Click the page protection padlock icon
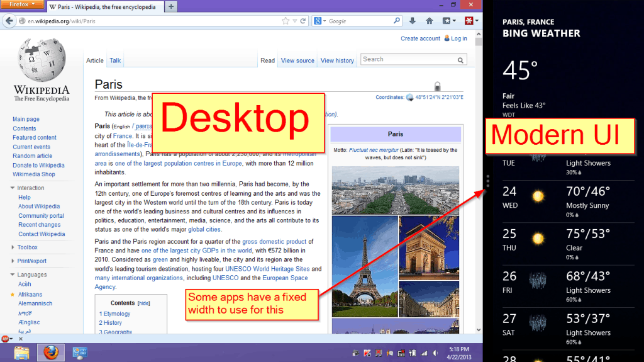 (438, 86)
